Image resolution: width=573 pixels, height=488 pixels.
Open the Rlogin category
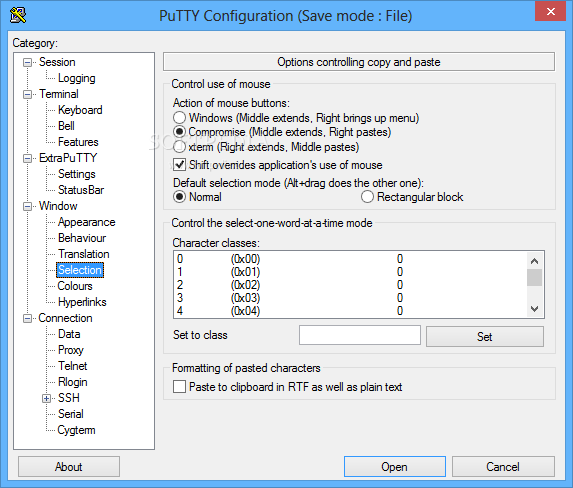(72, 382)
